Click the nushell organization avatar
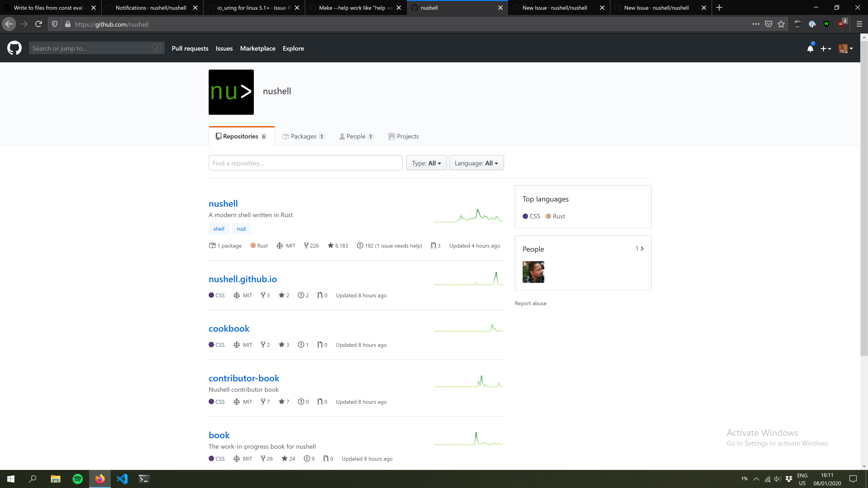Screen dimensions: 868x488 pyautogui.click(x=231, y=92)
